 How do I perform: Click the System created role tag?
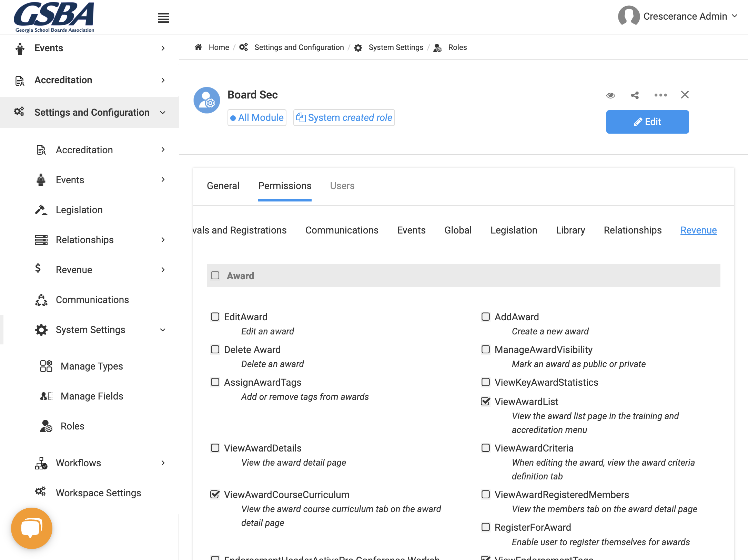click(344, 117)
